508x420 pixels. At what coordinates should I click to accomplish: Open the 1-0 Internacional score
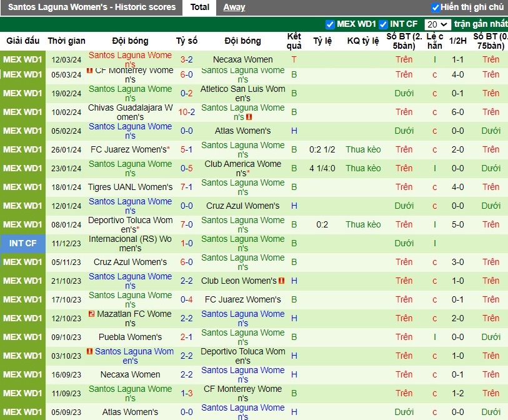pos(187,243)
